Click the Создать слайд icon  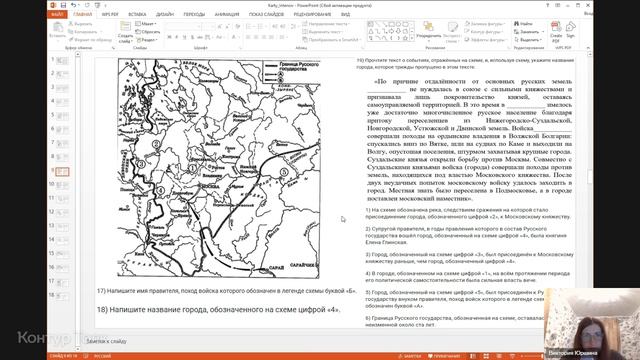point(125,27)
